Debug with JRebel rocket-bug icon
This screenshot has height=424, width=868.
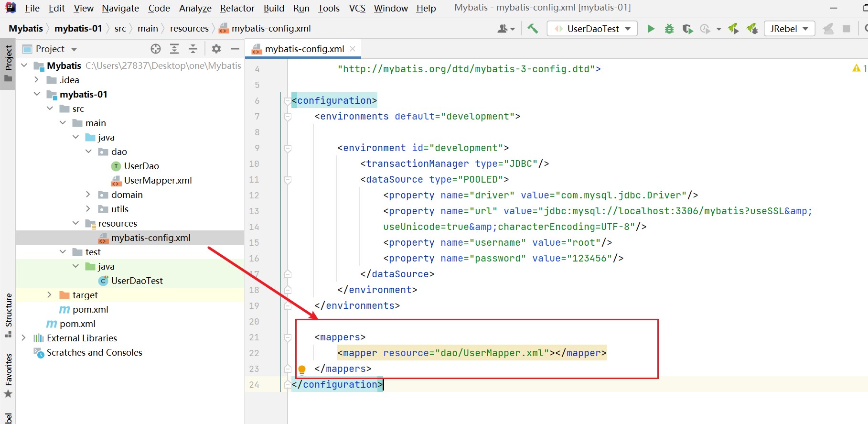click(752, 29)
